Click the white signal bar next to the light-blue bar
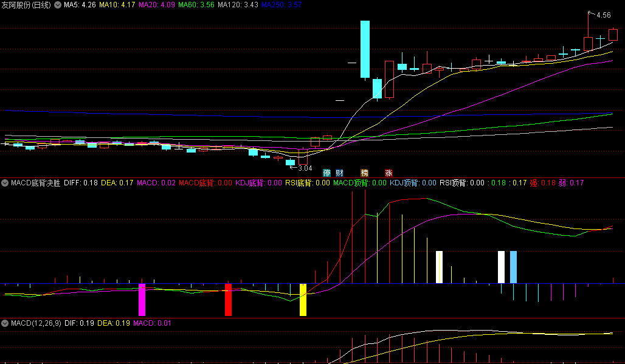This screenshot has height=364, width=625. [x=501, y=267]
